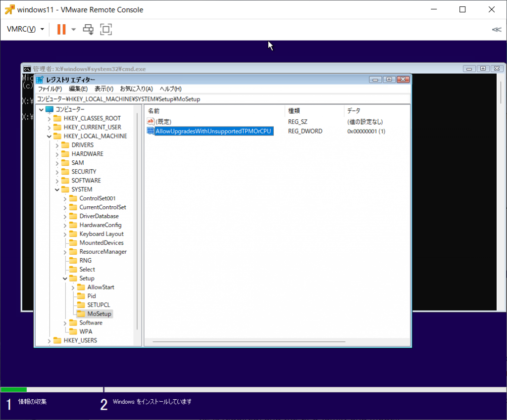Expand the HKEY_CLASSES_ROOT chevron
The height and width of the screenshot is (420, 507).
click(x=49, y=119)
